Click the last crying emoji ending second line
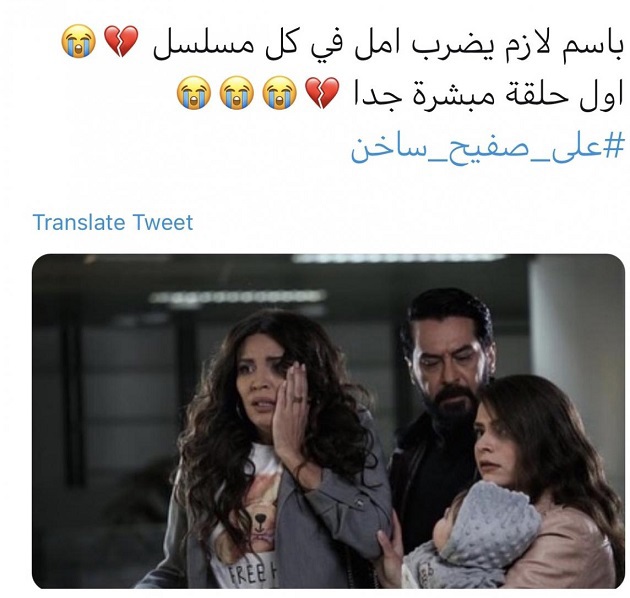Image resolution: width=630 pixels, height=598 pixels. [194, 93]
